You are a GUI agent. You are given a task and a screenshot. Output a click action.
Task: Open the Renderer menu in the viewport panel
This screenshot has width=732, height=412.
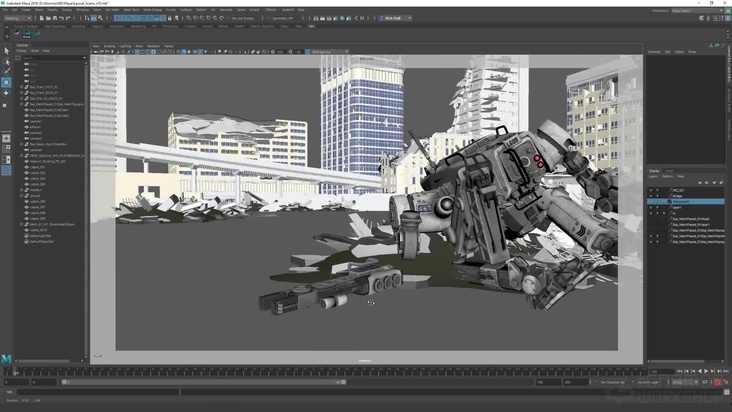153,46
